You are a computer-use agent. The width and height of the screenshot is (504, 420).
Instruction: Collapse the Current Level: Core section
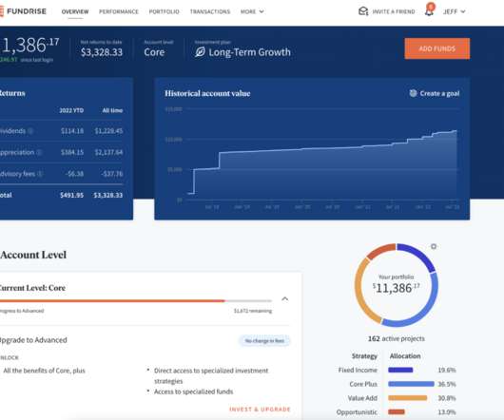coord(284,299)
